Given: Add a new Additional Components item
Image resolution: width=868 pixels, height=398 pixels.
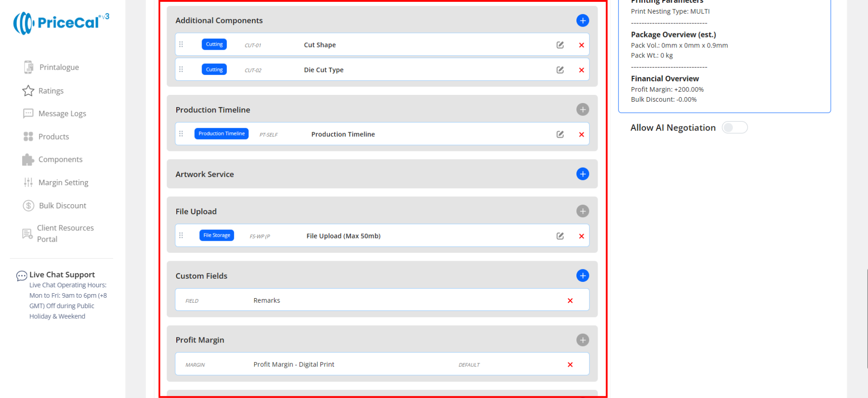Looking at the screenshot, I should point(582,20).
